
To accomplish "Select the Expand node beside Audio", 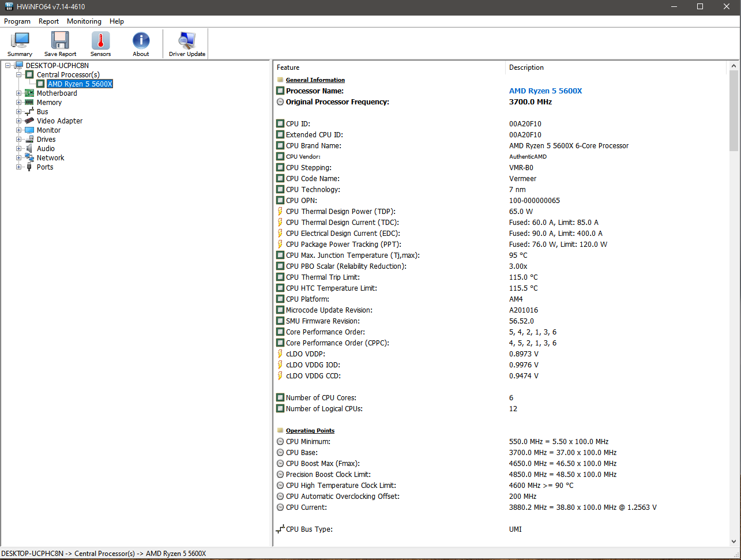I will point(19,149).
